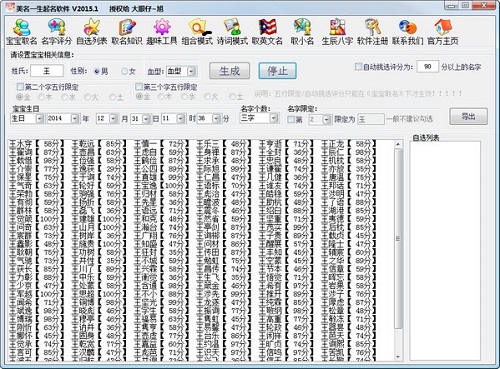The height and width of the screenshot is (369, 500).
Task: Enable the 自动挑选评分为 checkbox
Action: (358, 67)
